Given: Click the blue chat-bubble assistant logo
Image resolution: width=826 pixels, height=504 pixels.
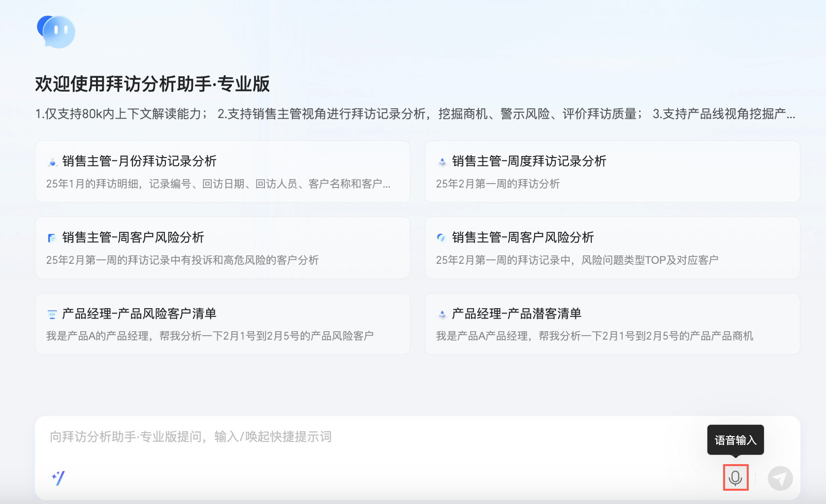Looking at the screenshot, I should pos(56,31).
